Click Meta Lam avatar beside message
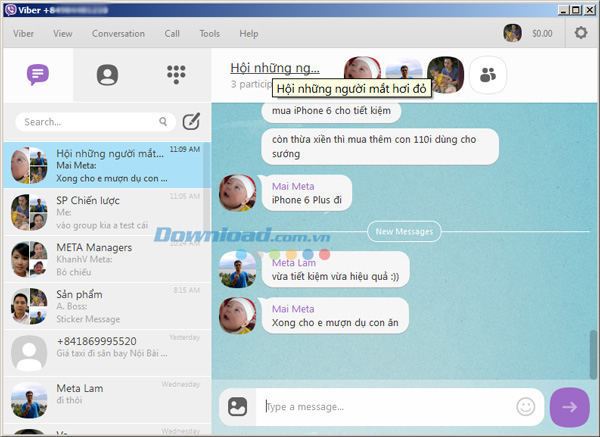The width and height of the screenshot is (600, 437). click(237, 269)
